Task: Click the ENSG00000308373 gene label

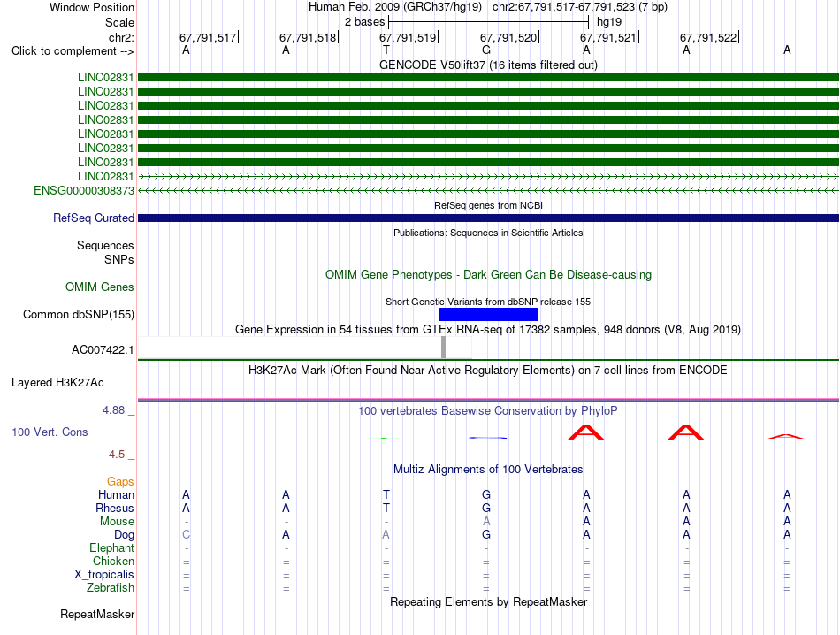Action: pyautogui.click(x=84, y=191)
